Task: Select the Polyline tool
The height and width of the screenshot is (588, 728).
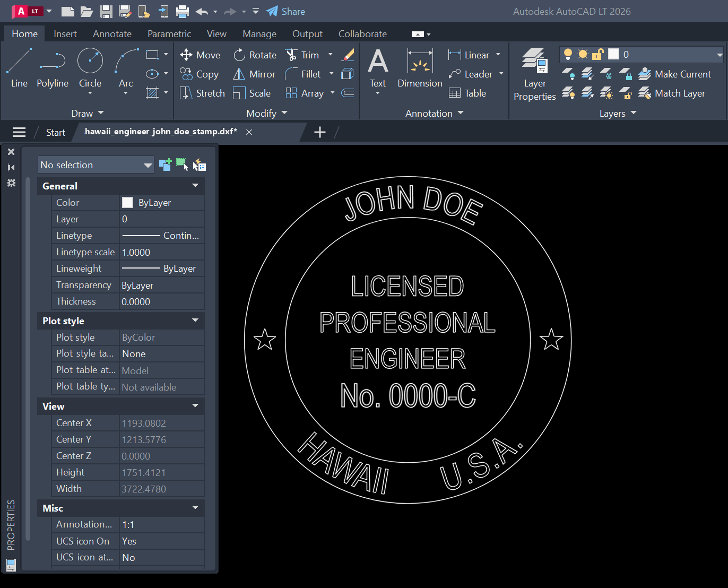Action: click(52, 67)
